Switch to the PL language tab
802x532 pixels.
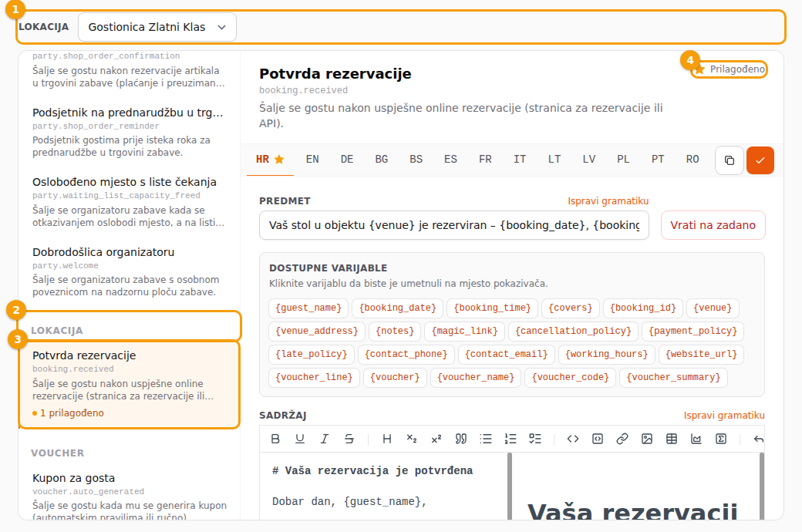624,160
